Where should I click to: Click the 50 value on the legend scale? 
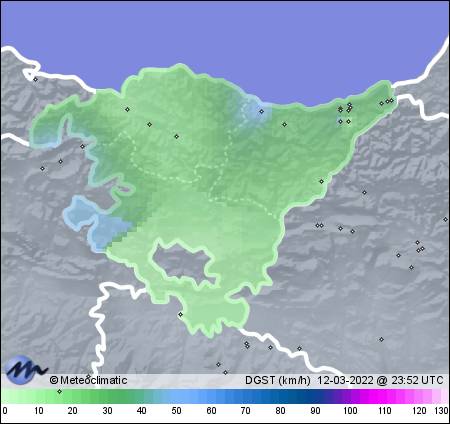[176, 410]
